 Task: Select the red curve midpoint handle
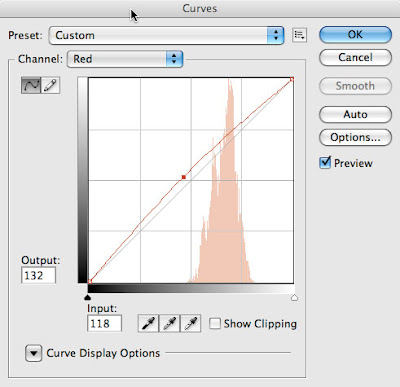click(x=184, y=177)
